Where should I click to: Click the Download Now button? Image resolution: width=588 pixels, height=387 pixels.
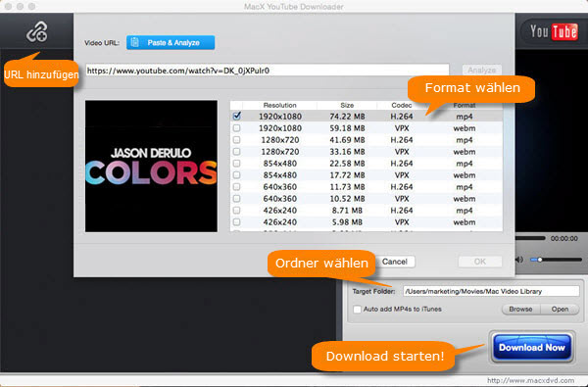pos(532,348)
